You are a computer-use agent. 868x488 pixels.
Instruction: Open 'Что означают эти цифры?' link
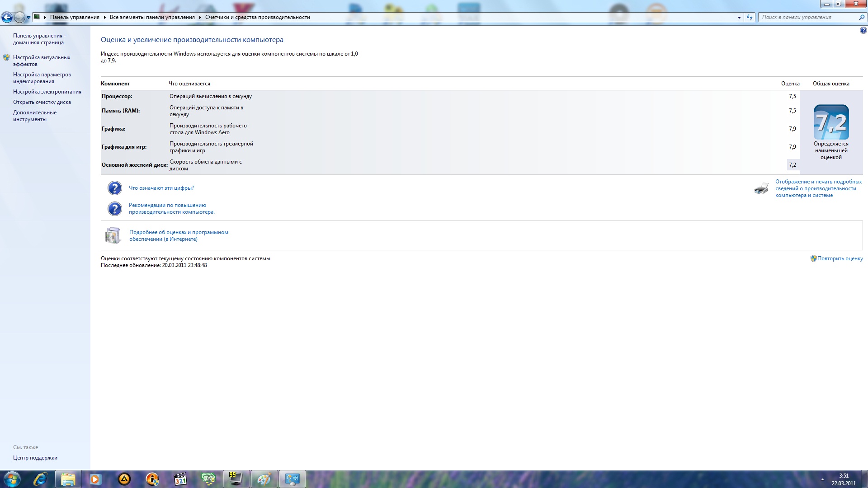[x=161, y=188]
